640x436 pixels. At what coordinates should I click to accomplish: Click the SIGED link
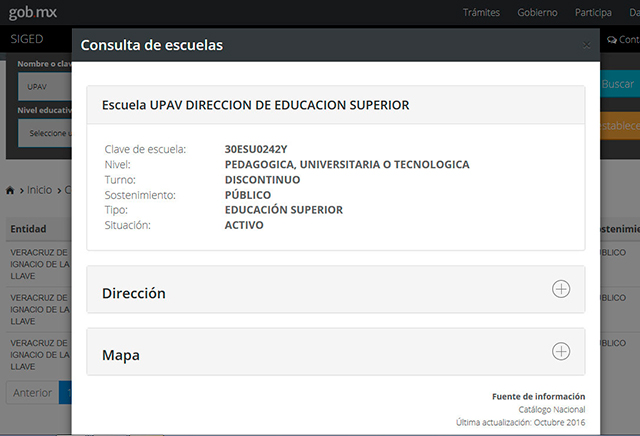(x=26, y=39)
